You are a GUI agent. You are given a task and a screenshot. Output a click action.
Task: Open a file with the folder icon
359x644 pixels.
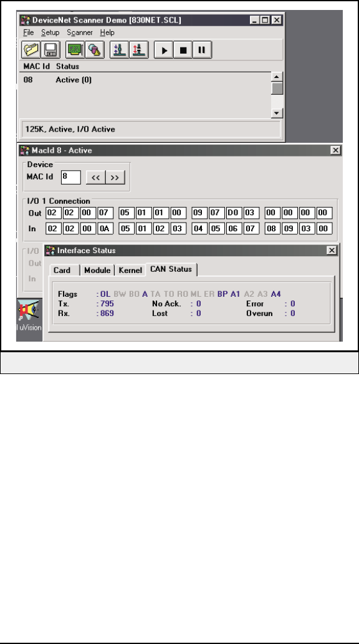(31, 50)
